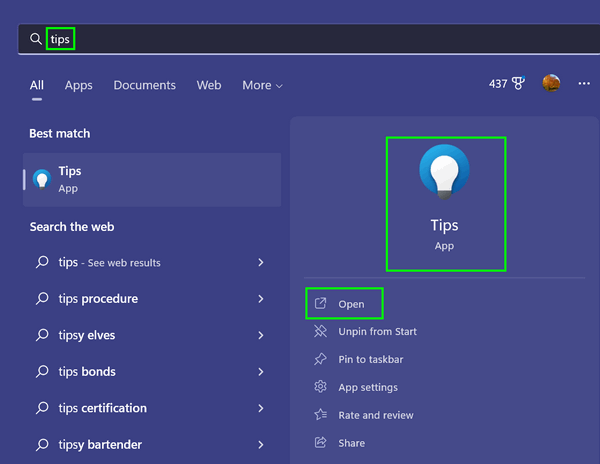The height and width of the screenshot is (464, 600).
Task: Select Pin to taskbar
Action: pyautogui.click(x=371, y=360)
